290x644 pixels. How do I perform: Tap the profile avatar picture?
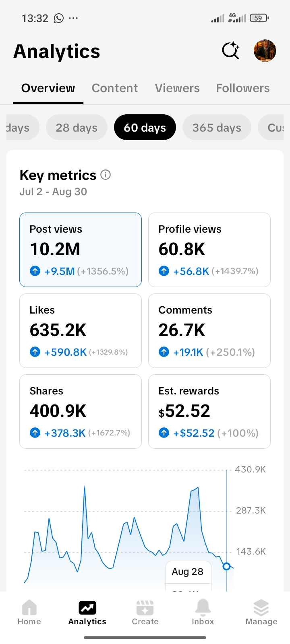click(265, 51)
